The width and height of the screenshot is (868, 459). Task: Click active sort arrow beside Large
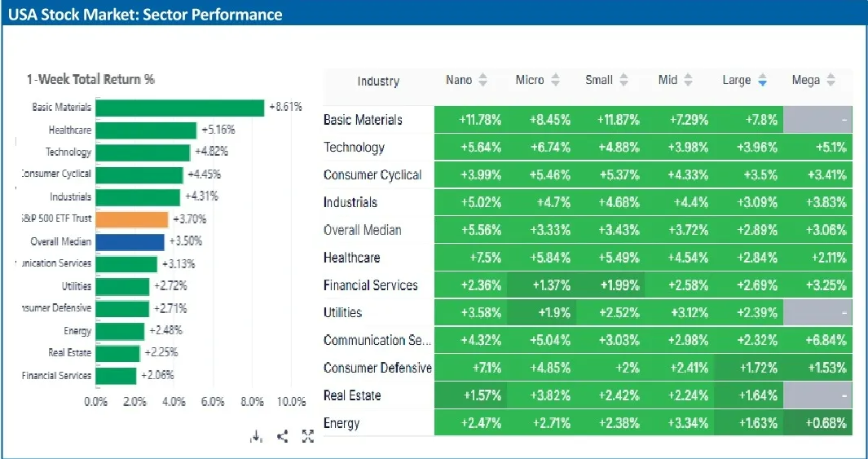tap(762, 81)
